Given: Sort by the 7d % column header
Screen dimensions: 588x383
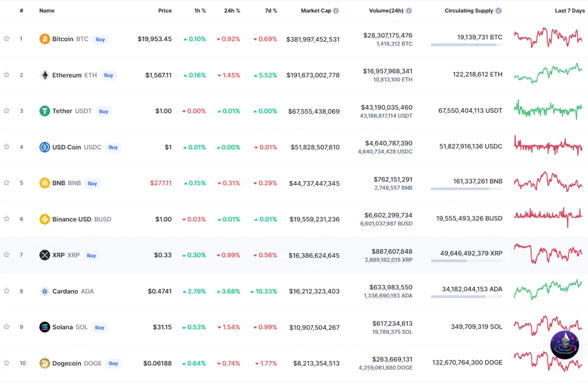Looking at the screenshot, I should [x=269, y=11].
